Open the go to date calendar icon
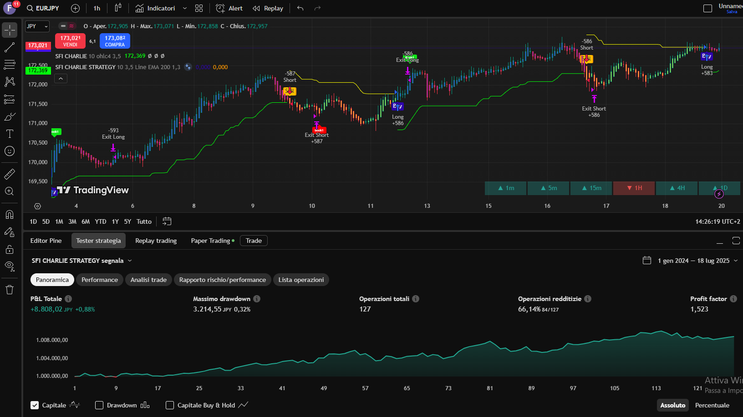Image resolution: width=743 pixels, height=417 pixels. 167,221
